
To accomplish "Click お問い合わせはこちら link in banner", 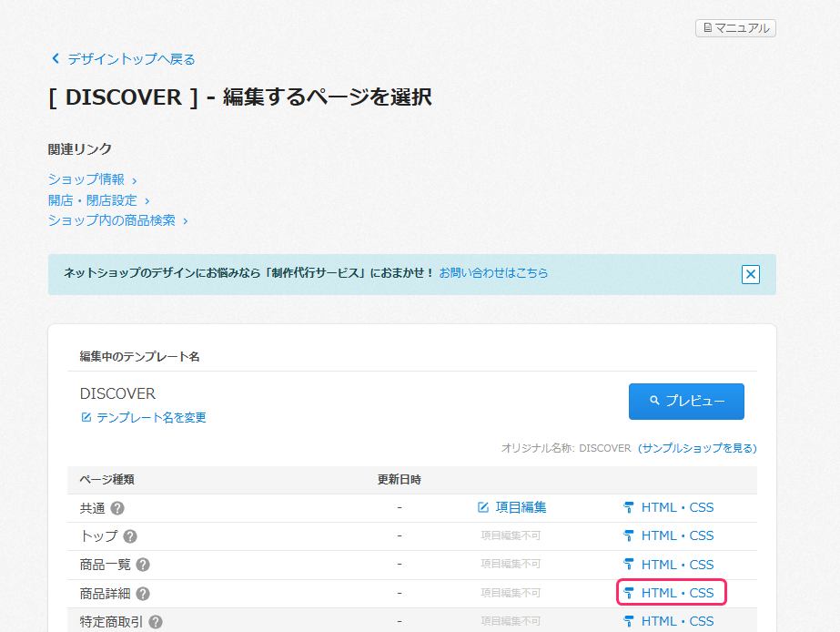I will (x=493, y=272).
